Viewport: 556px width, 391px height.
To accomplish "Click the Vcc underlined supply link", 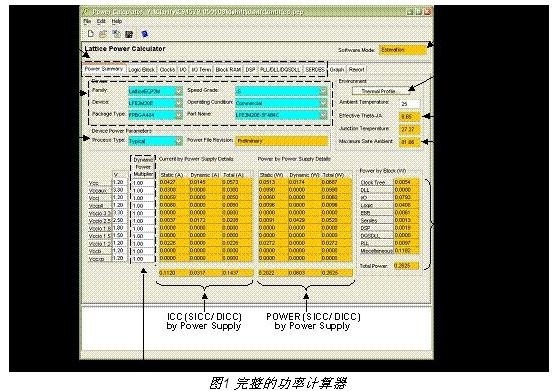I will tap(94, 183).
